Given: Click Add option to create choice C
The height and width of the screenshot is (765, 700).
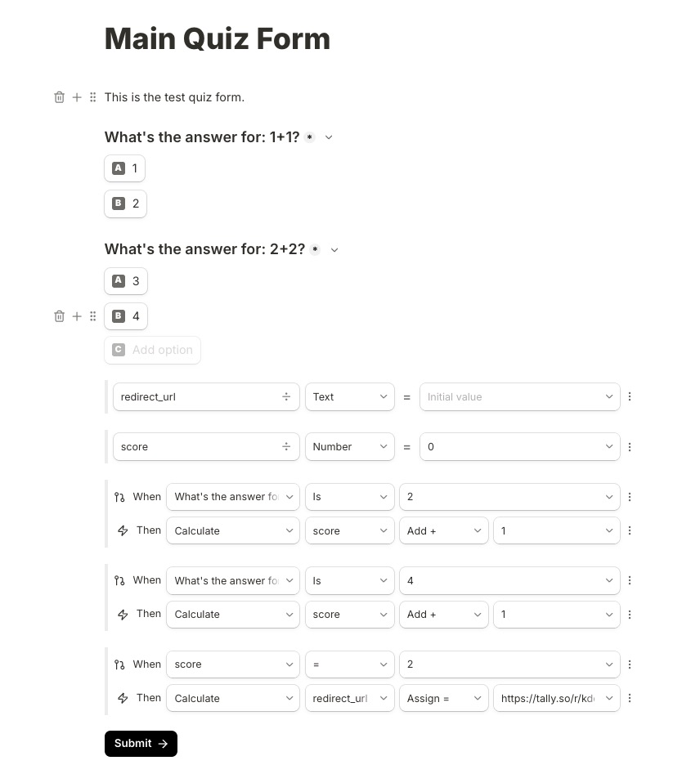Looking at the screenshot, I should point(152,349).
